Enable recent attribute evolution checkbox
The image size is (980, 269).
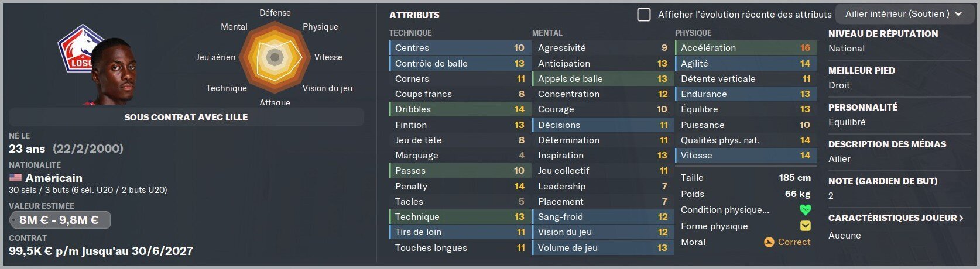point(643,15)
